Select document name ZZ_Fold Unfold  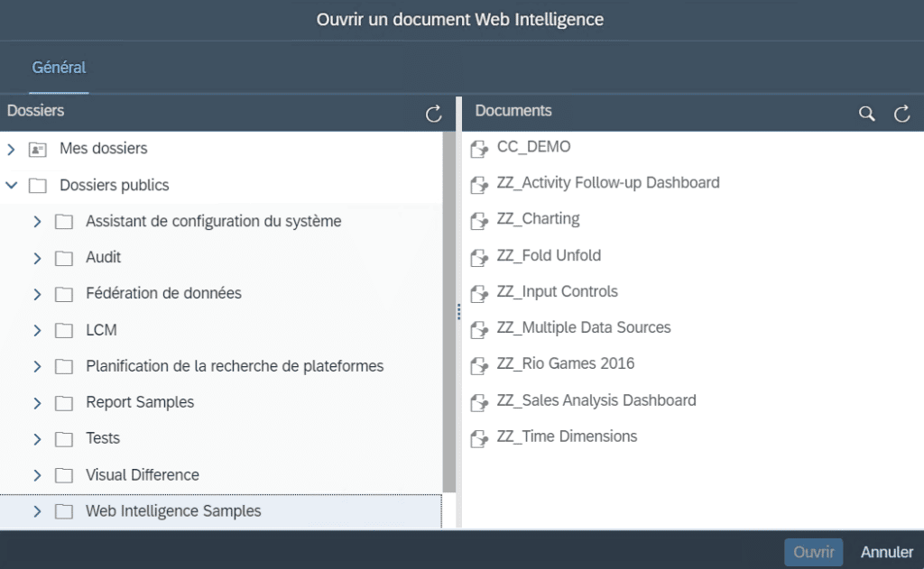[549, 255]
